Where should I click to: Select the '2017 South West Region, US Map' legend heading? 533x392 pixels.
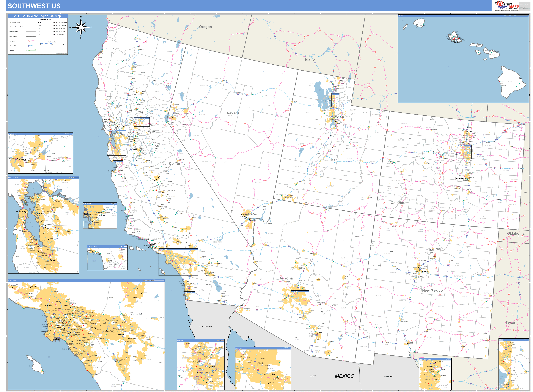pyautogui.click(x=37, y=16)
